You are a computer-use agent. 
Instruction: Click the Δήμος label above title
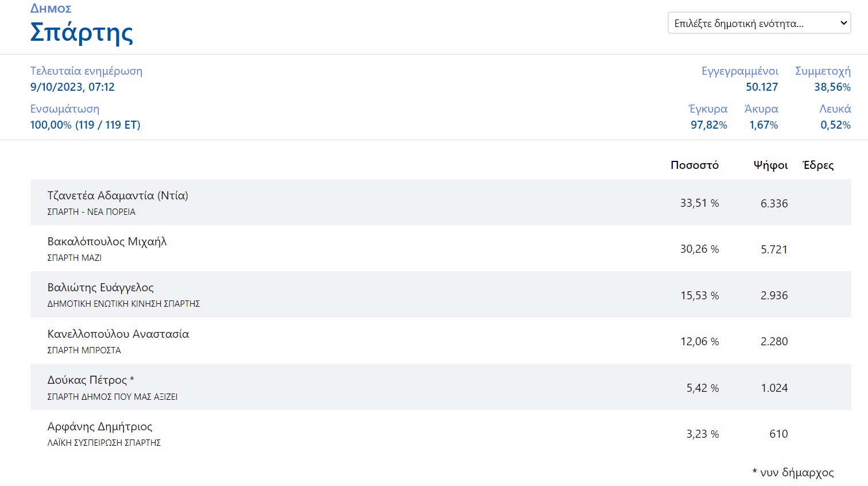tap(51, 9)
